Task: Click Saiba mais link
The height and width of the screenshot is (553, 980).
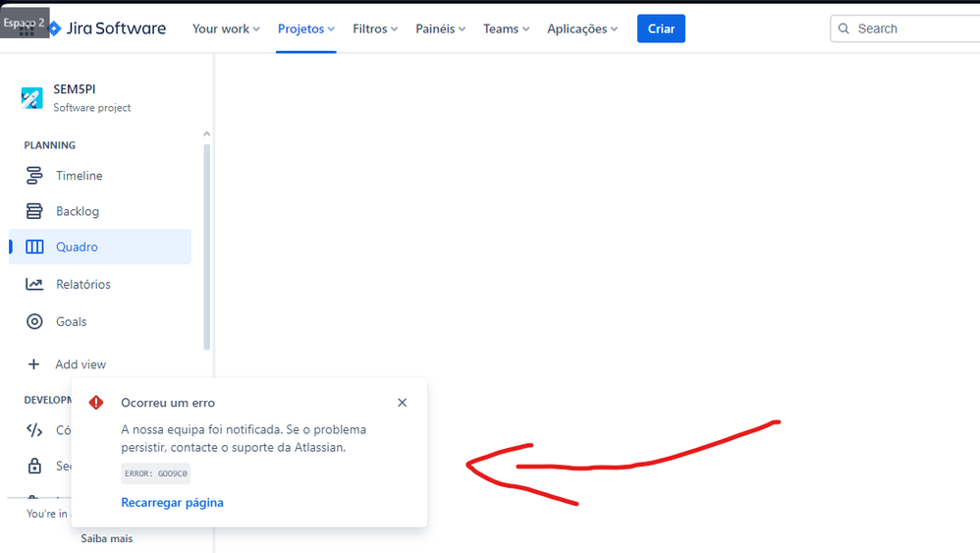Action: point(106,538)
